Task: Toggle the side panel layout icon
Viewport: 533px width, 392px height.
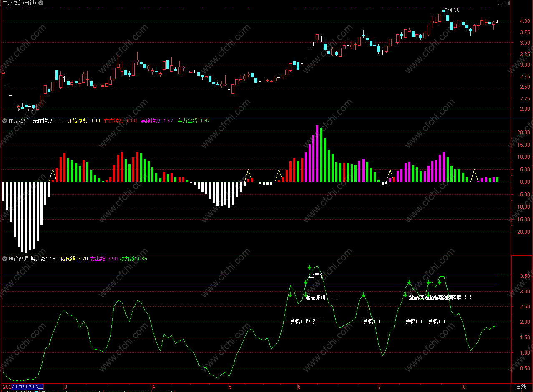Action: point(507,3)
